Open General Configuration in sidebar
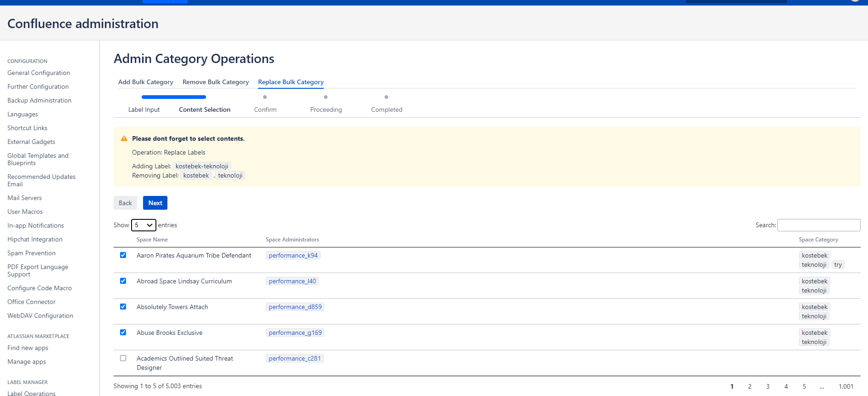This screenshot has height=396, width=868. tap(39, 73)
